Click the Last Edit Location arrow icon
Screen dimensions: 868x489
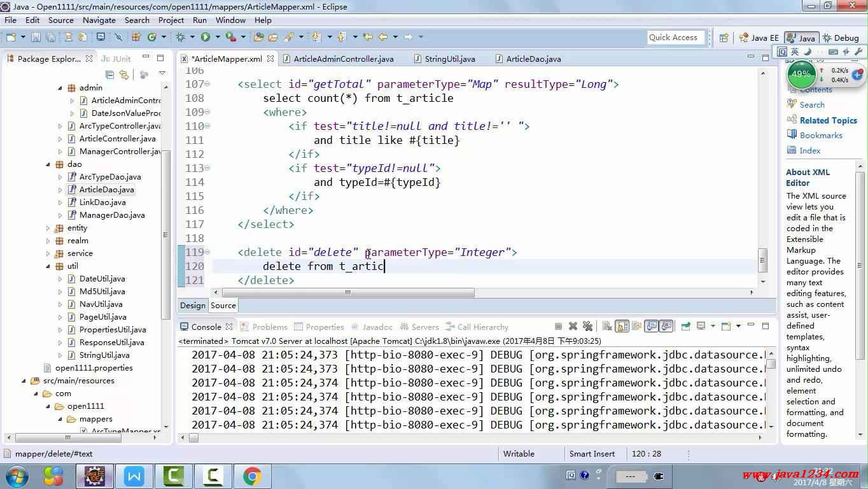pyautogui.click(x=367, y=38)
